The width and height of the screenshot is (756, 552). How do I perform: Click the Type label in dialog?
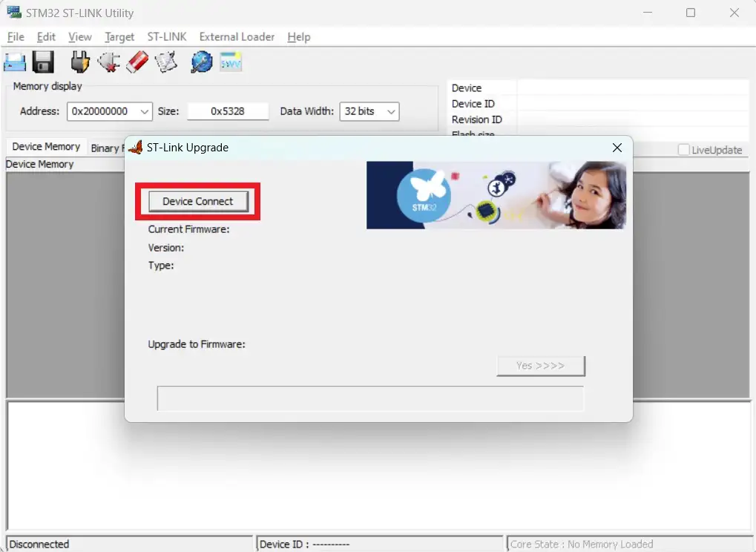pyautogui.click(x=161, y=266)
